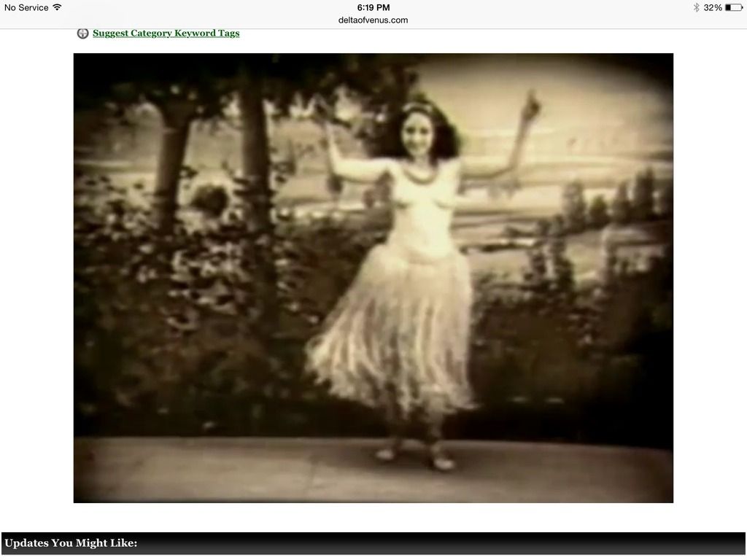Open the sepia vintage film image

tap(373, 277)
